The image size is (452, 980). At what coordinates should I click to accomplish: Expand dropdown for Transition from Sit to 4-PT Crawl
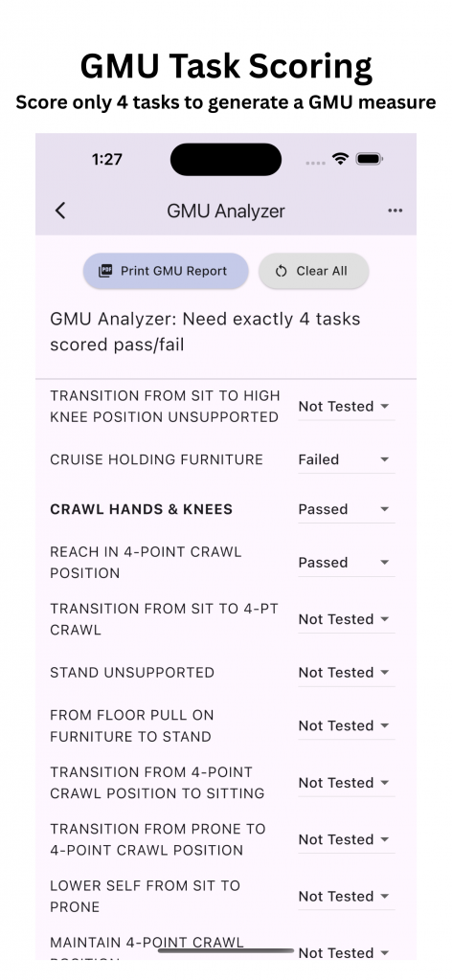(346, 619)
